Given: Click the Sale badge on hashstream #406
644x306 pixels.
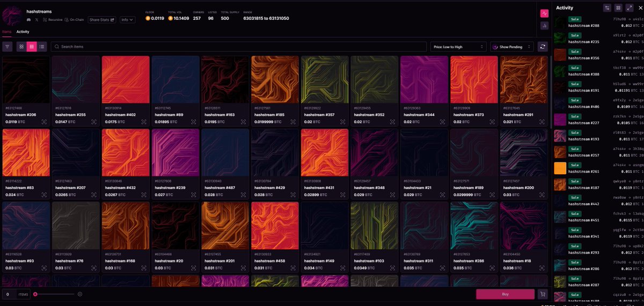Looking at the screenshot, I should [x=575, y=100].
